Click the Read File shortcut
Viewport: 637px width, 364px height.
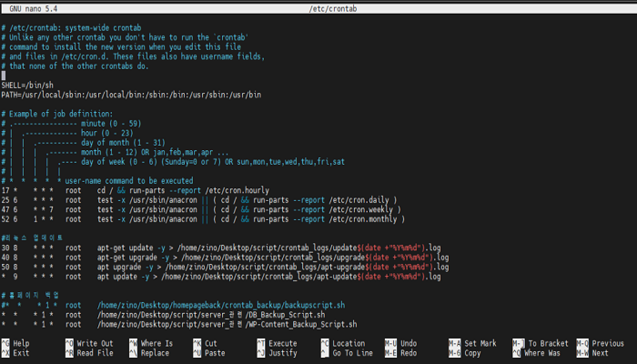pos(94,352)
